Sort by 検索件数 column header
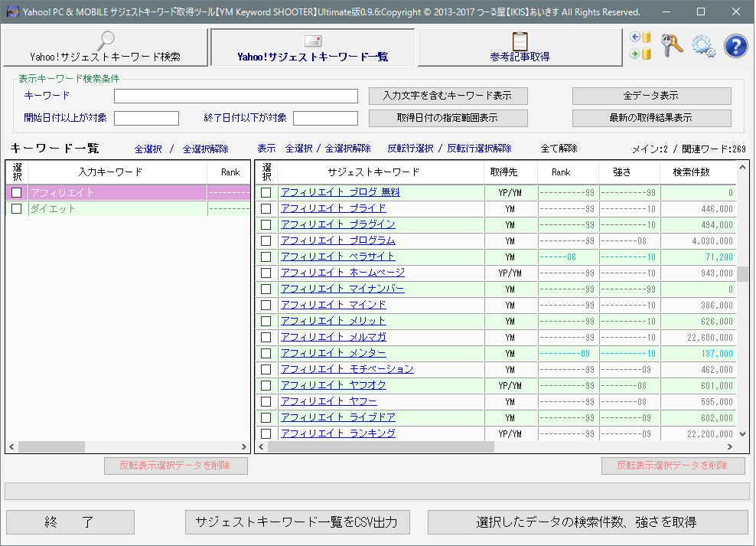 click(698, 172)
